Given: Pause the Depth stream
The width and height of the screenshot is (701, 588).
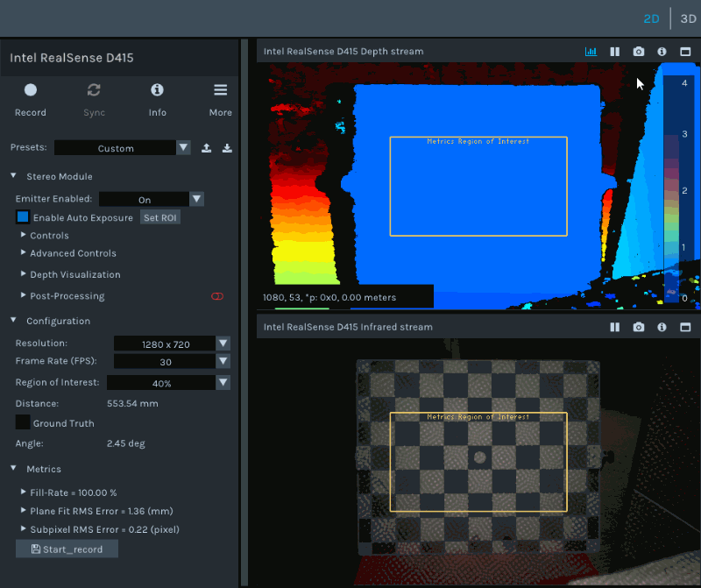Looking at the screenshot, I should tap(615, 52).
